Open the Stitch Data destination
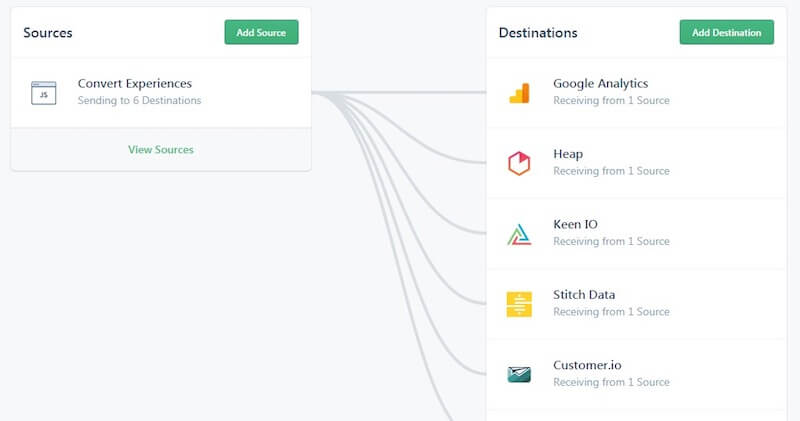The height and width of the screenshot is (421, 800). 584,295
